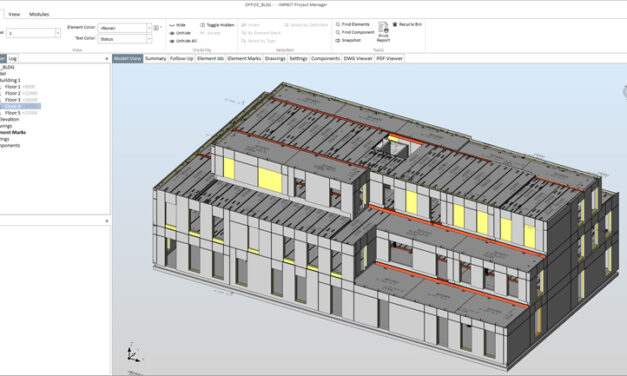The width and height of the screenshot is (627, 376).
Task: Take a Snapshot of the model
Action: [x=348, y=40]
